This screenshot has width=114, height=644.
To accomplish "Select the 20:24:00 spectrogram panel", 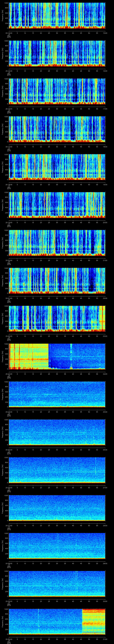I will [x=57, y=394].
